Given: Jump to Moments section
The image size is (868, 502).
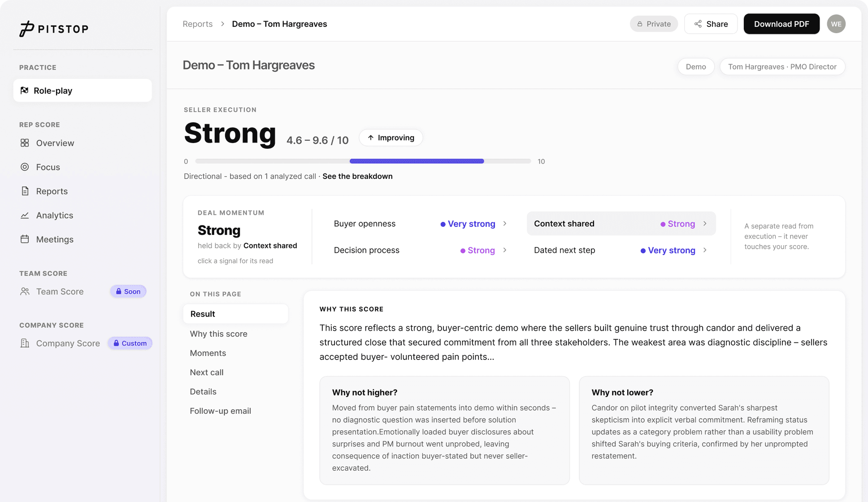Looking at the screenshot, I should click(x=208, y=353).
